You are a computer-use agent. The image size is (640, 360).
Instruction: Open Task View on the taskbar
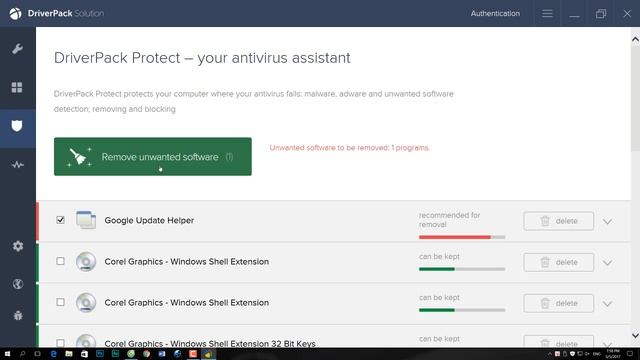38,354
